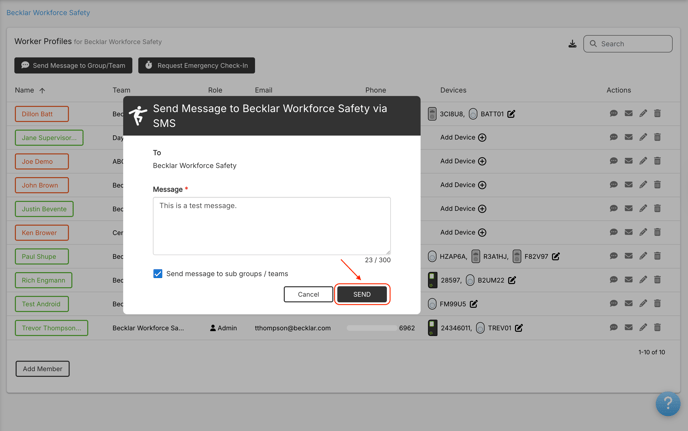Open Paul Shupe profile
The width and height of the screenshot is (688, 431).
[42, 256]
